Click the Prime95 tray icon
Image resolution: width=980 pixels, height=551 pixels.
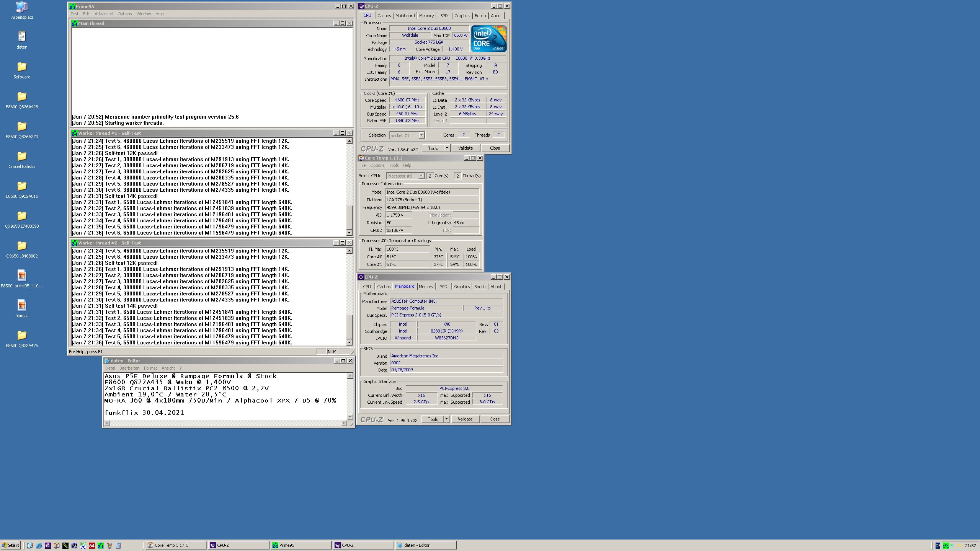click(x=946, y=546)
